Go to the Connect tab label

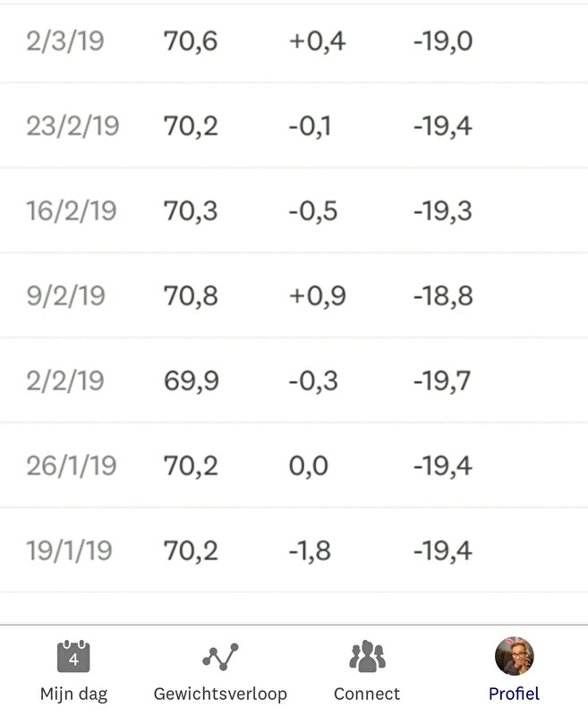click(367, 695)
